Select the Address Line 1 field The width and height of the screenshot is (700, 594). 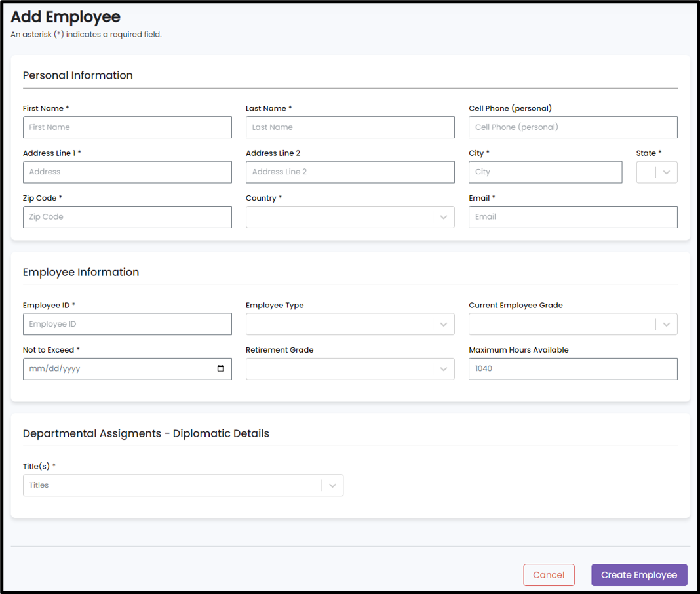(x=127, y=172)
